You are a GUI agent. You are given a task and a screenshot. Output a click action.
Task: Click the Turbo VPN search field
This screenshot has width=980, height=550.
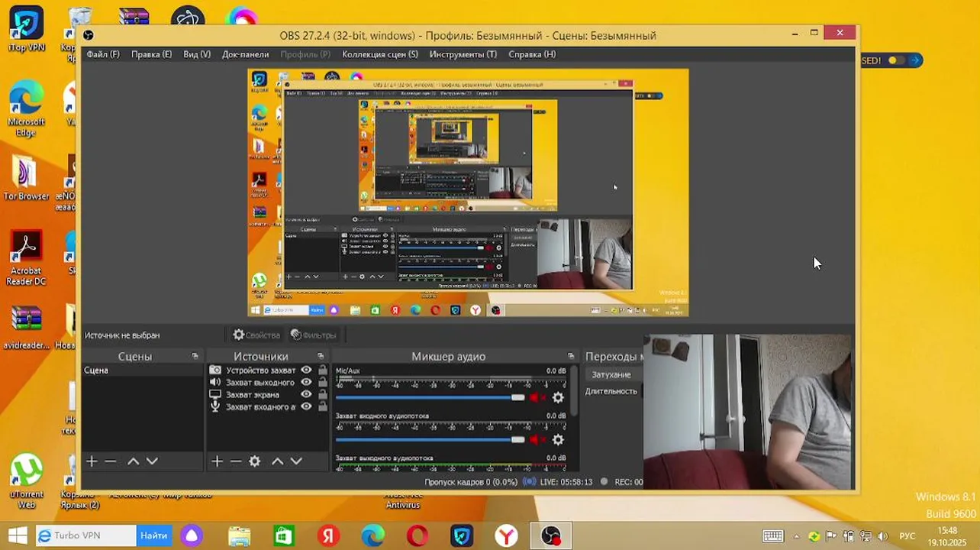tap(85, 535)
